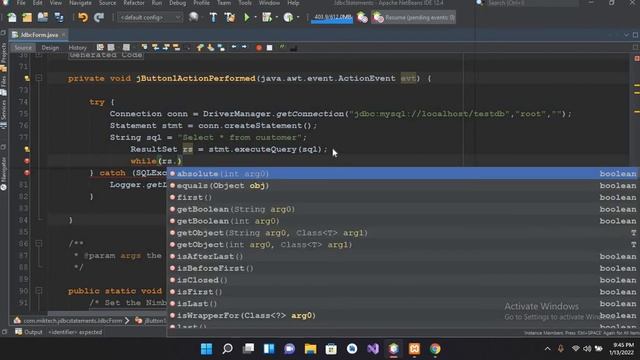Click Resume (pending events) button

pyautogui.click(x=414, y=18)
